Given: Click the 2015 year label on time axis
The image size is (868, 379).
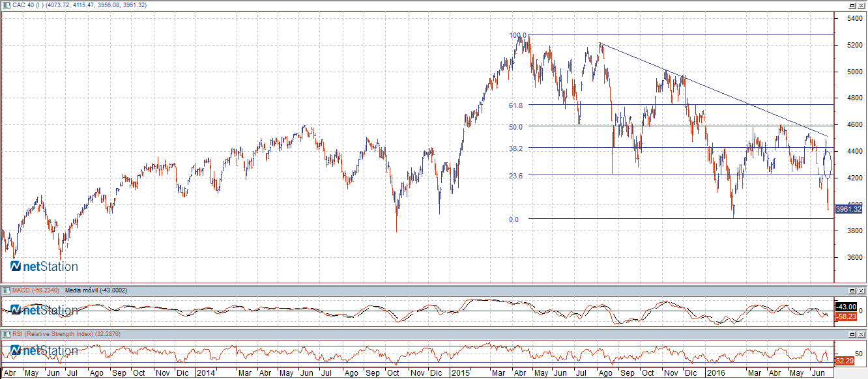Looking at the screenshot, I should (x=461, y=374).
